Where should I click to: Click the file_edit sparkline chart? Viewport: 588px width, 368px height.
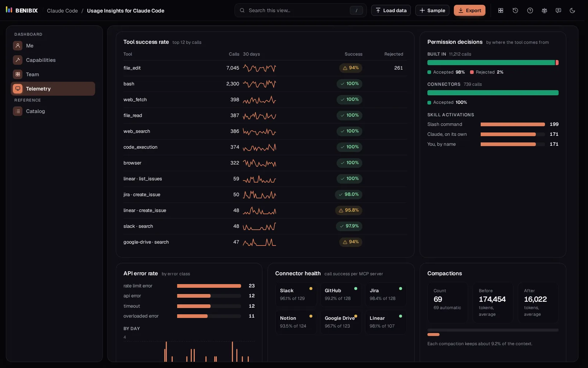(259, 68)
